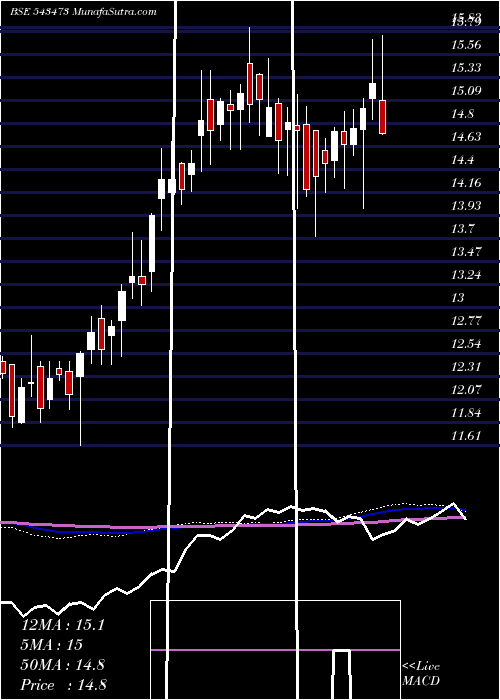Click the 12.54 price axis label
500x700 pixels.
click(x=467, y=344)
